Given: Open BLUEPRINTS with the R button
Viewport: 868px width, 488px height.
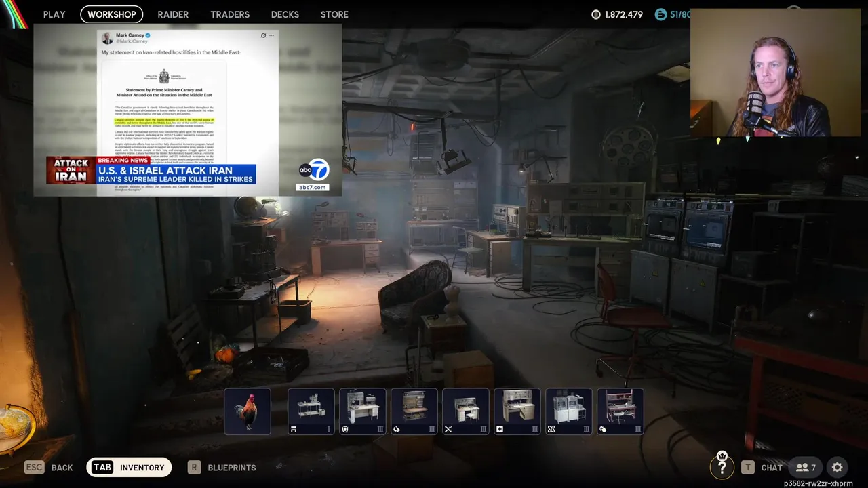Looking at the screenshot, I should coord(222,468).
